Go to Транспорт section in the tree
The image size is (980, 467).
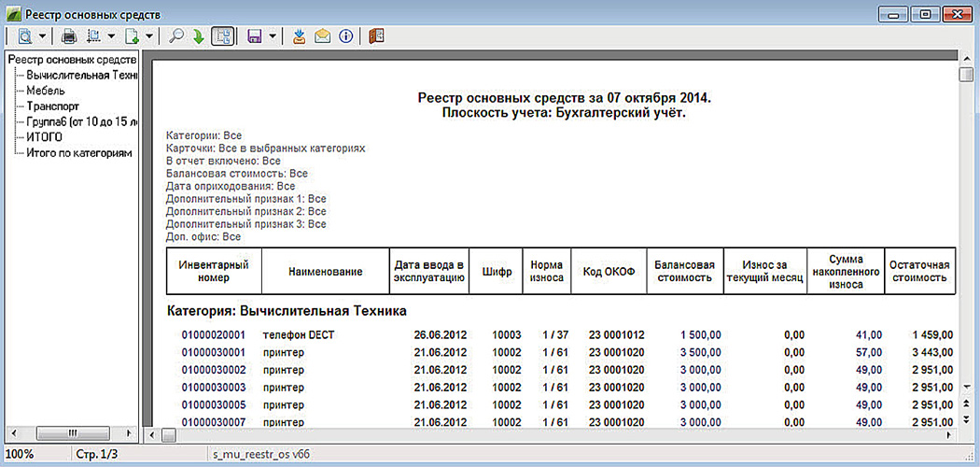(x=52, y=106)
